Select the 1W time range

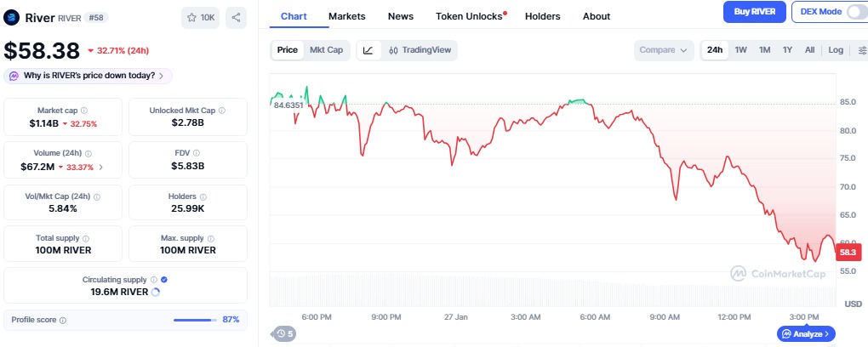pyautogui.click(x=741, y=50)
